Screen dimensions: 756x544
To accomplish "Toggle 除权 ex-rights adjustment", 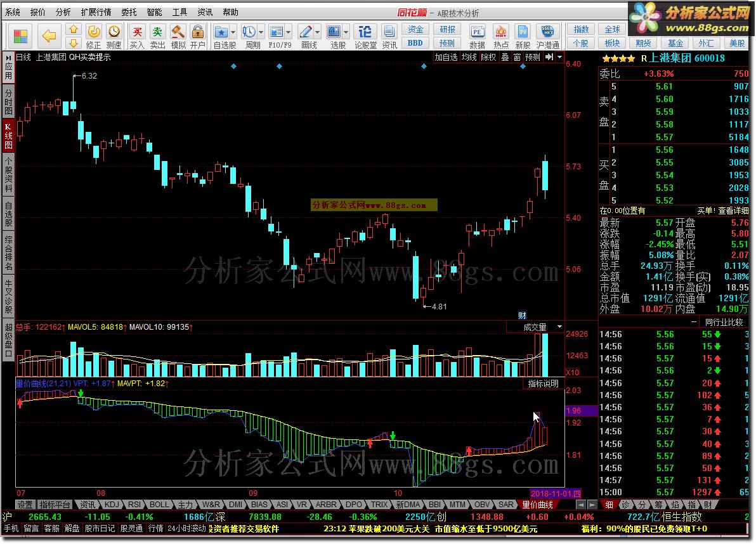I will coord(488,57).
